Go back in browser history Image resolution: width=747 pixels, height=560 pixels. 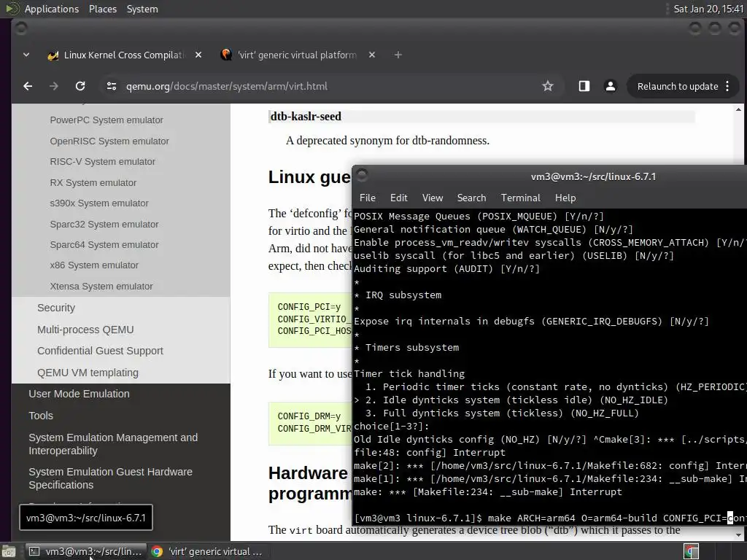(x=28, y=86)
